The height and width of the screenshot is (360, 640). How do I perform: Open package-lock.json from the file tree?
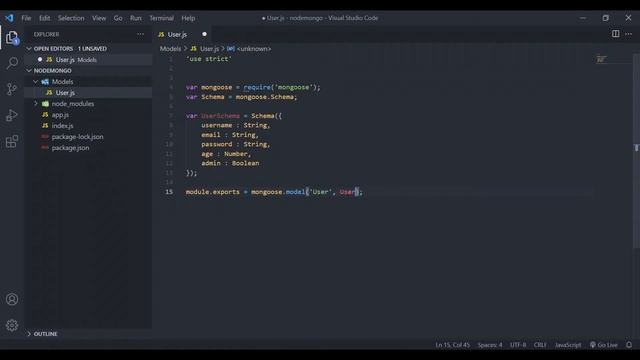tap(78, 137)
